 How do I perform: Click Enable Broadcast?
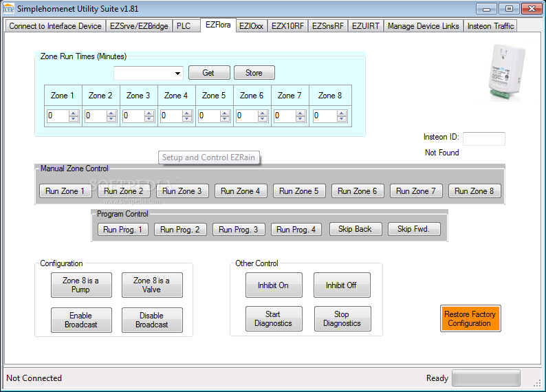pos(81,320)
